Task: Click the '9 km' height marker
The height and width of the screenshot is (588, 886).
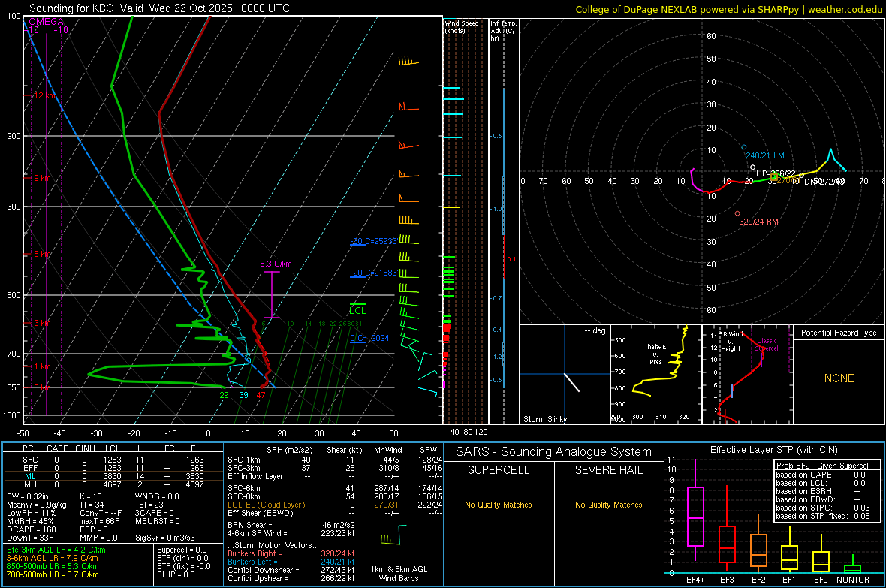Action: point(42,178)
